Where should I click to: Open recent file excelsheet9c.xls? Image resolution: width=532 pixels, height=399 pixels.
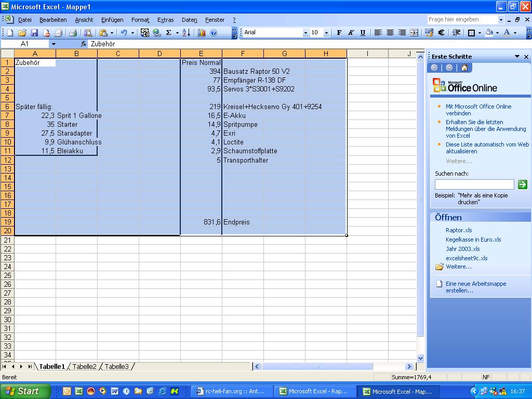(x=467, y=258)
